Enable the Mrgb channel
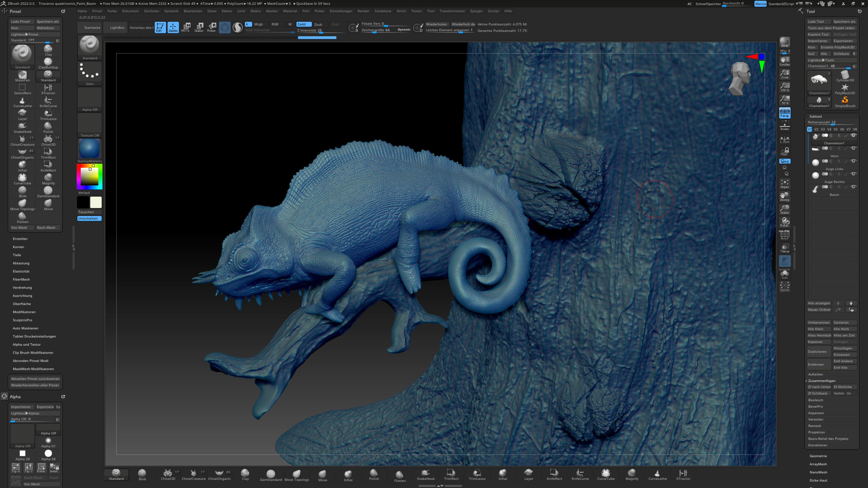 258,24
